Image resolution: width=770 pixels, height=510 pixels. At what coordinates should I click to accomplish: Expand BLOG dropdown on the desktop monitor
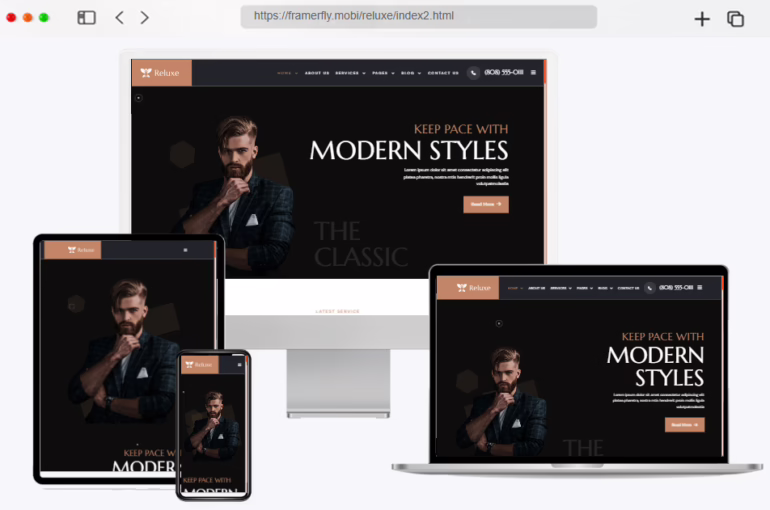[x=411, y=73]
